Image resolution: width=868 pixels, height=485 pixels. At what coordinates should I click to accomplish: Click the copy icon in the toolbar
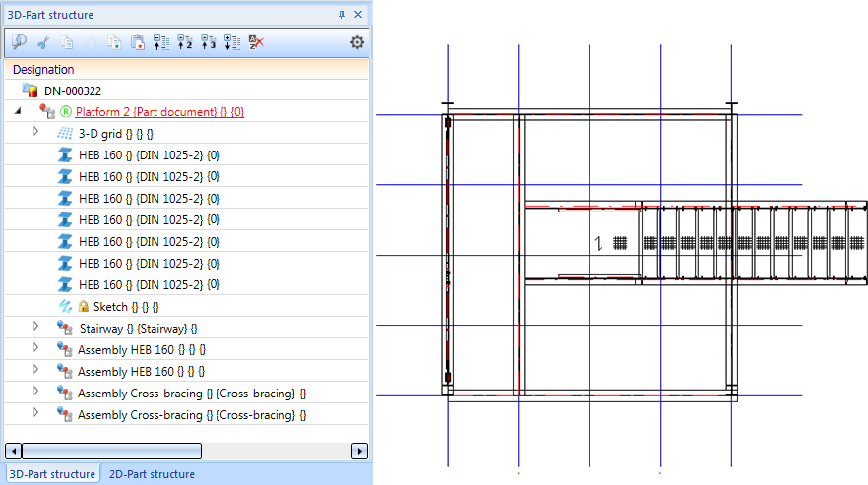(67, 42)
